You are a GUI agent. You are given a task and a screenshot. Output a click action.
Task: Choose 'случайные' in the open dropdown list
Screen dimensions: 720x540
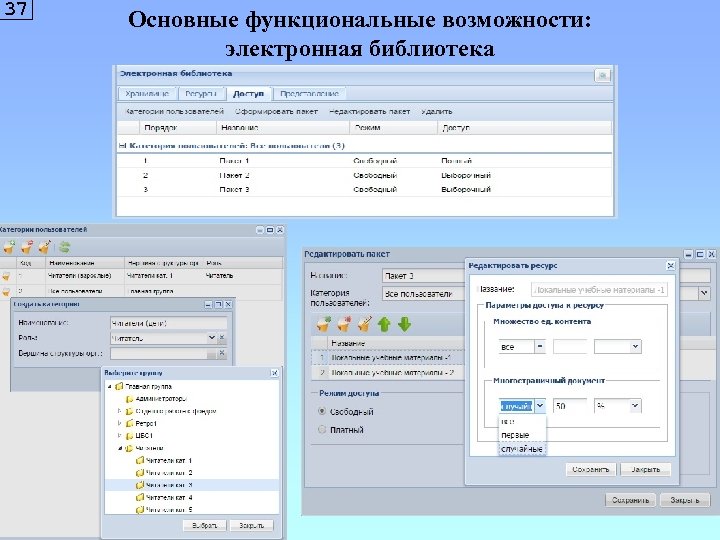coord(522,449)
